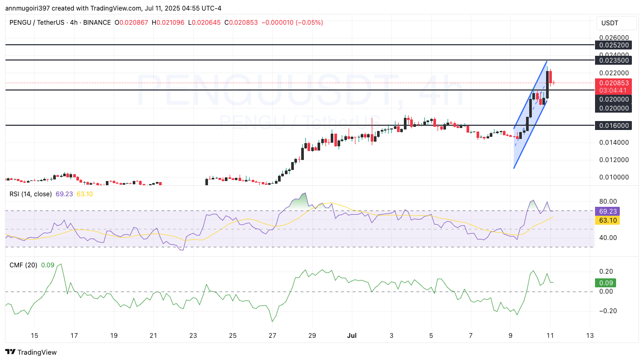Image resolution: width=644 pixels, height=361 pixels.
Task: Click the green CMF value tag 0.09
Action: [x=605, y=283]
